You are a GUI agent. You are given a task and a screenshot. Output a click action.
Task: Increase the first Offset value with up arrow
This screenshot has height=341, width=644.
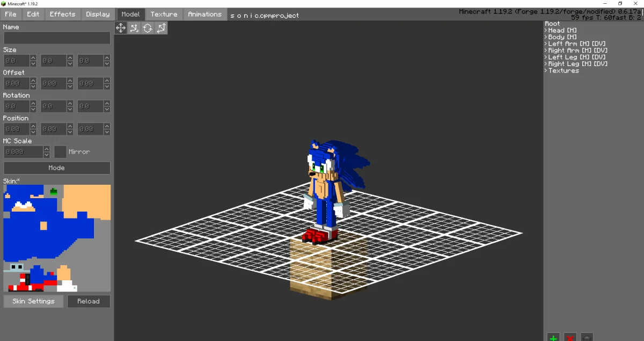(x=33, y=81)
